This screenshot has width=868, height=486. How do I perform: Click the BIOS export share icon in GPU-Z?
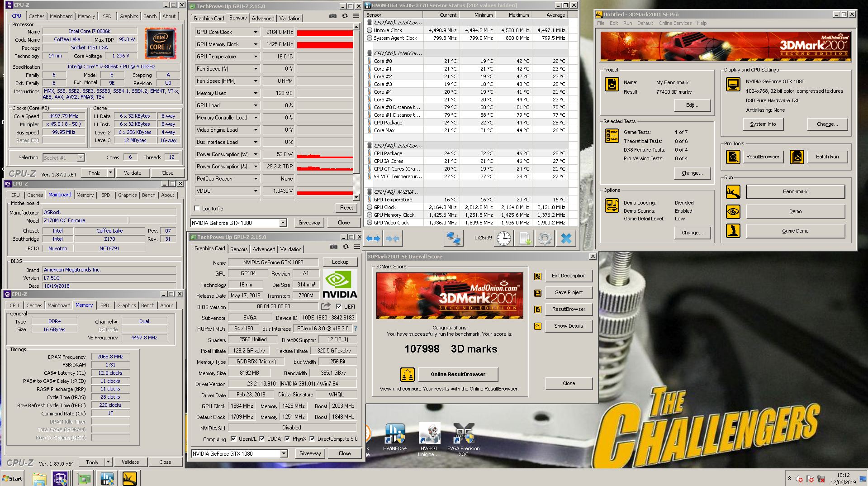326,306
